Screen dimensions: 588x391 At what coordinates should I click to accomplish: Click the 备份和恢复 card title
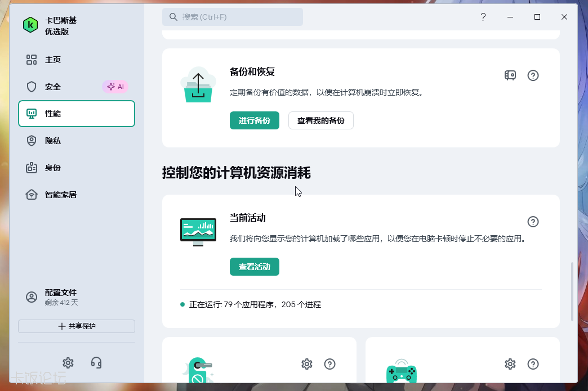[x=252, y=71]
